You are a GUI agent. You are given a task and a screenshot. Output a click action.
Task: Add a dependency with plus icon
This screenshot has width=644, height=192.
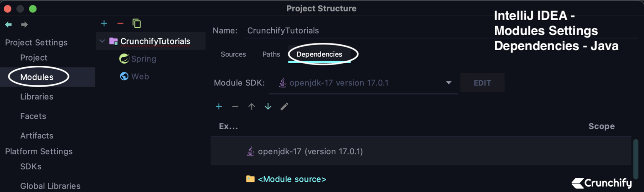219,107
